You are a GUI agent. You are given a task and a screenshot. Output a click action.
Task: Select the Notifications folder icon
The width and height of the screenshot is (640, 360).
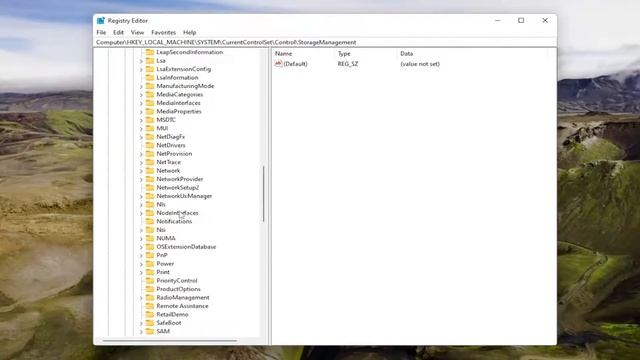[150, 221]
